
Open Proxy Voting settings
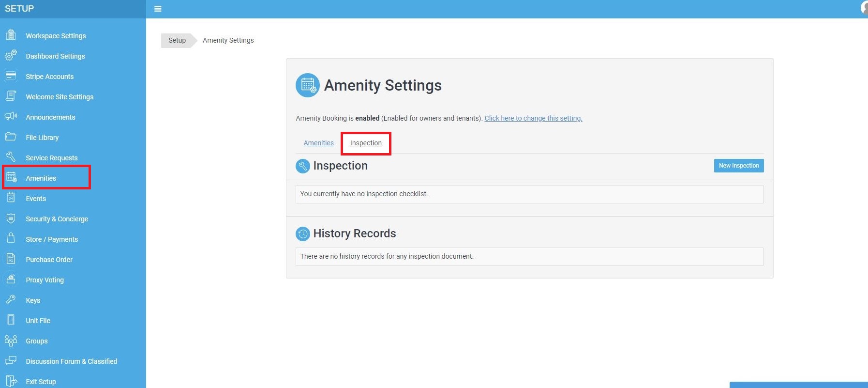tap(45, 280)
